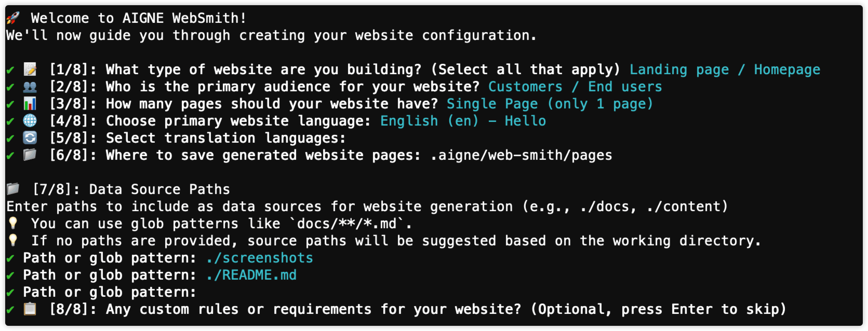Click 'How many pages should your website have?' text

click(272, 104)
